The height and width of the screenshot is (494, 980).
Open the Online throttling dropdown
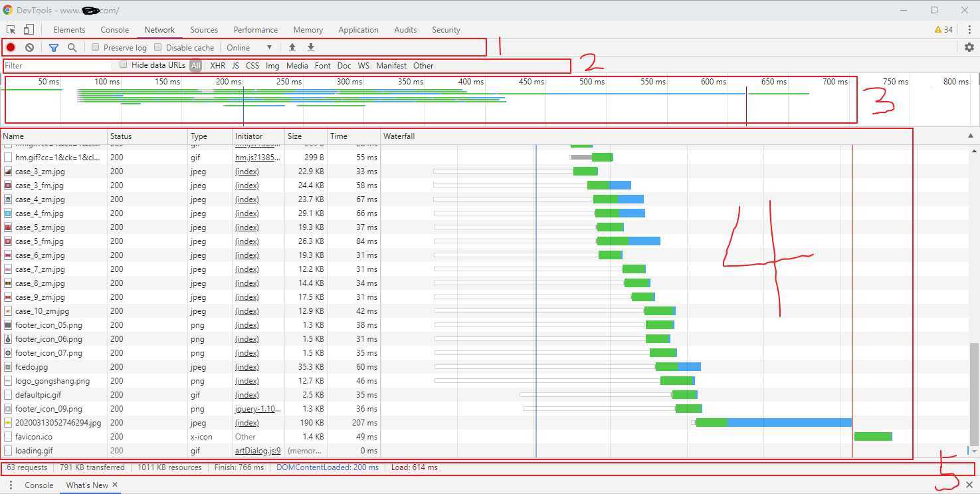coord(249,47)
